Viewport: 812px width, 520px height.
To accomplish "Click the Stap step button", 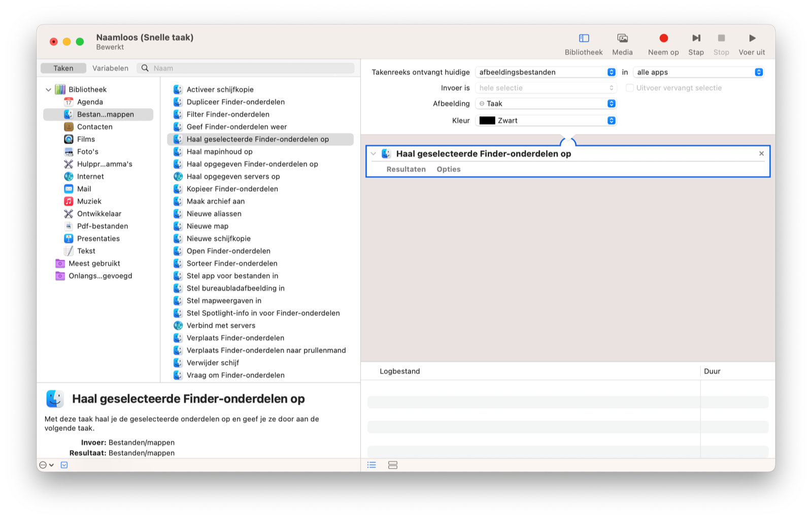I will [x=696, y=44].
